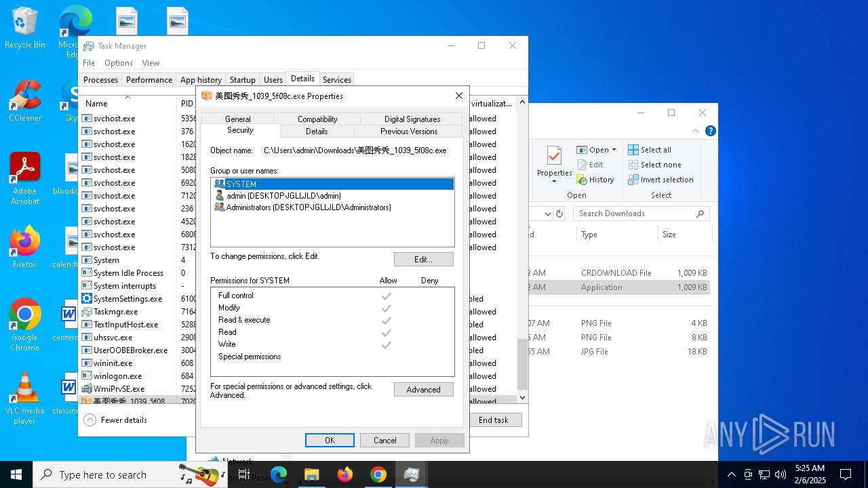
Task: Open VLC media player desktop shortcut
Action: point(24,398)
